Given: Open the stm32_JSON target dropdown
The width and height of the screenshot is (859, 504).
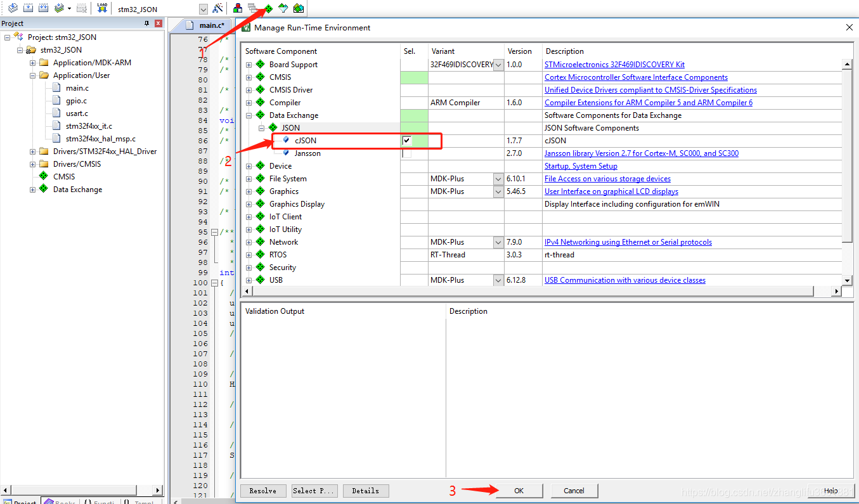Looking at the screenshot, I should pos(203,8).
